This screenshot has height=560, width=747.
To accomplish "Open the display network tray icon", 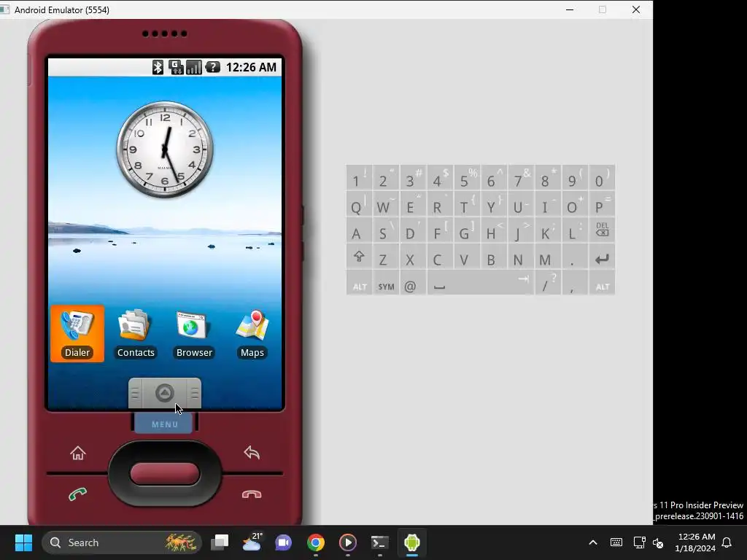I will [639, 542].
